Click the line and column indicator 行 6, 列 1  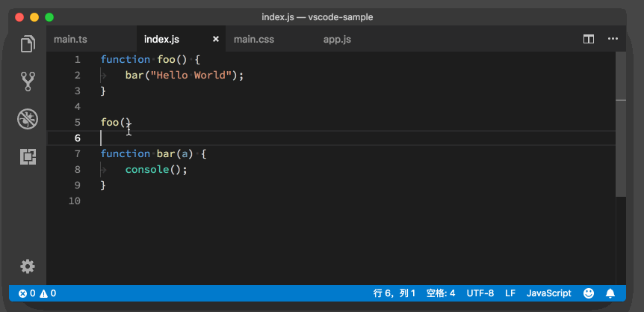394,293
